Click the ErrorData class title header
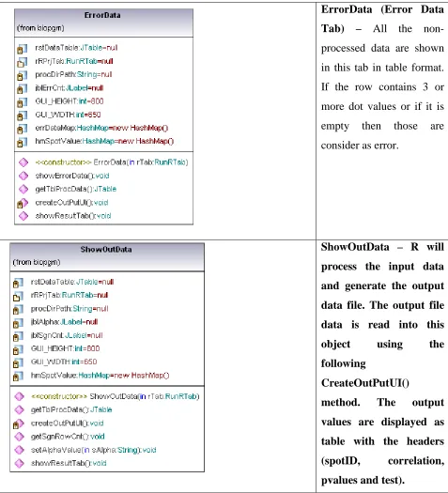This screenshot has width=448, height=493. tap(102, 15)
